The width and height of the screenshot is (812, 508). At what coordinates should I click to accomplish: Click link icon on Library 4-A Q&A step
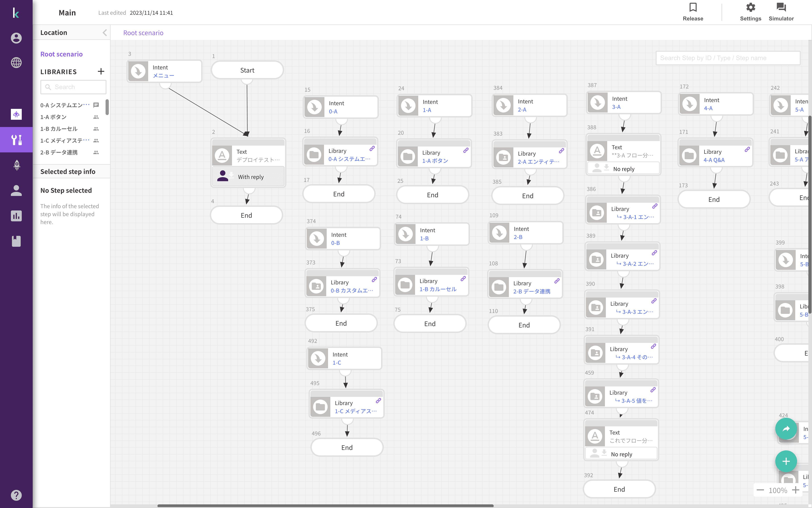747,149
